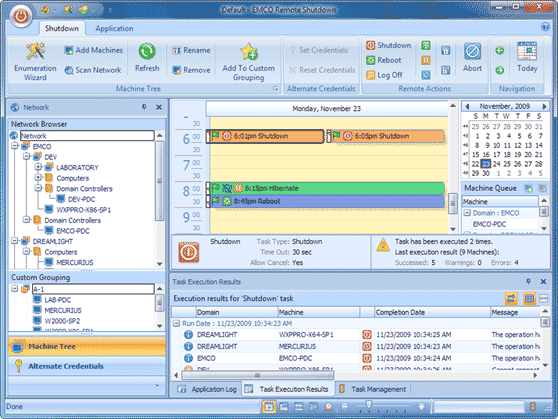Pin the Network panel
The height and width of the screenshot is (419, 558).
point(144,107)
